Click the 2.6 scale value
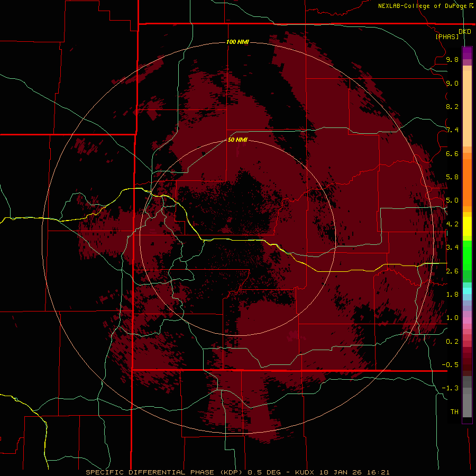 click(x=452, y=271)
